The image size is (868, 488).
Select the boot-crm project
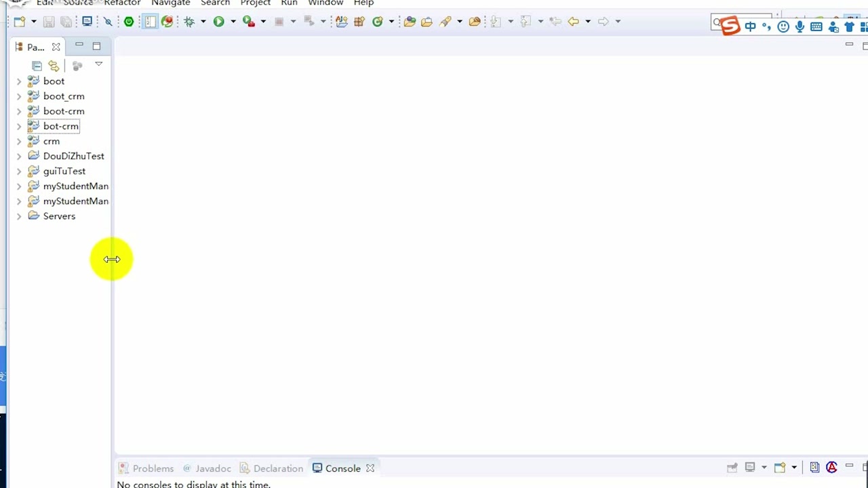(64, 111)
